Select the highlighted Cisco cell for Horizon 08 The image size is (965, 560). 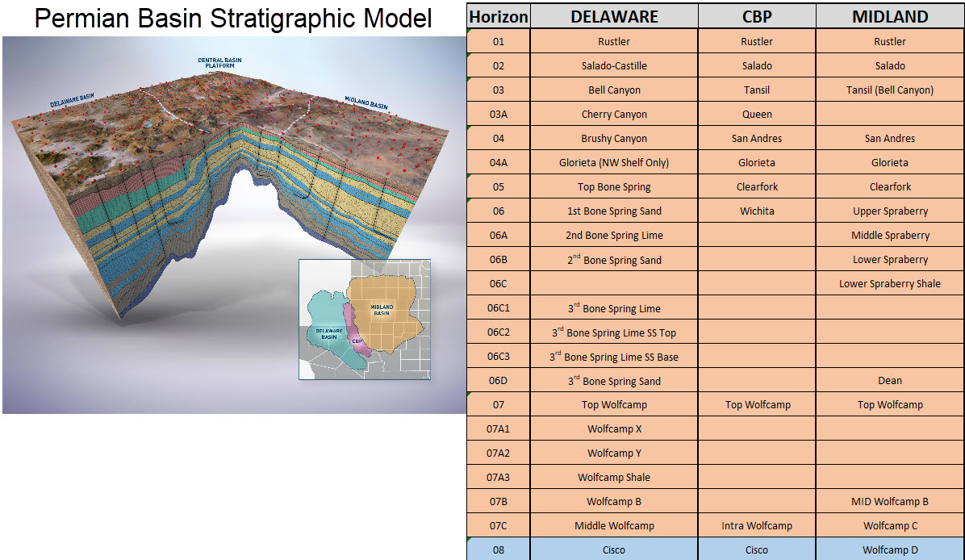coord(613,550)
